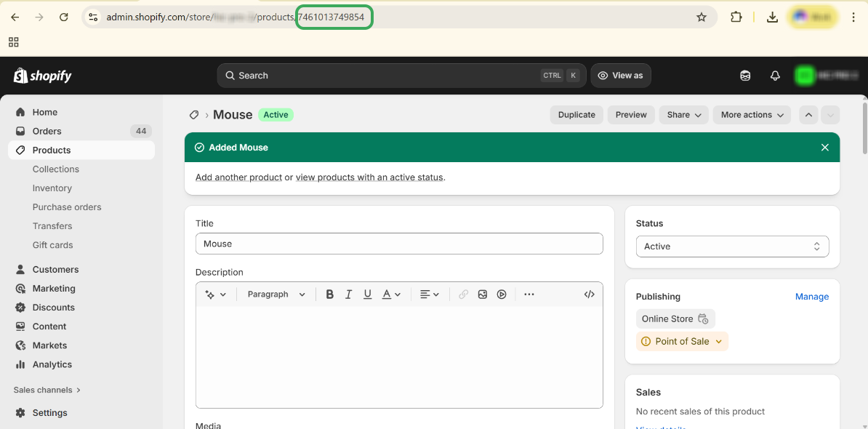Screen dimensions: 868x429
Task: Toggle bold formatting in description editor
Action: [329, 294]
